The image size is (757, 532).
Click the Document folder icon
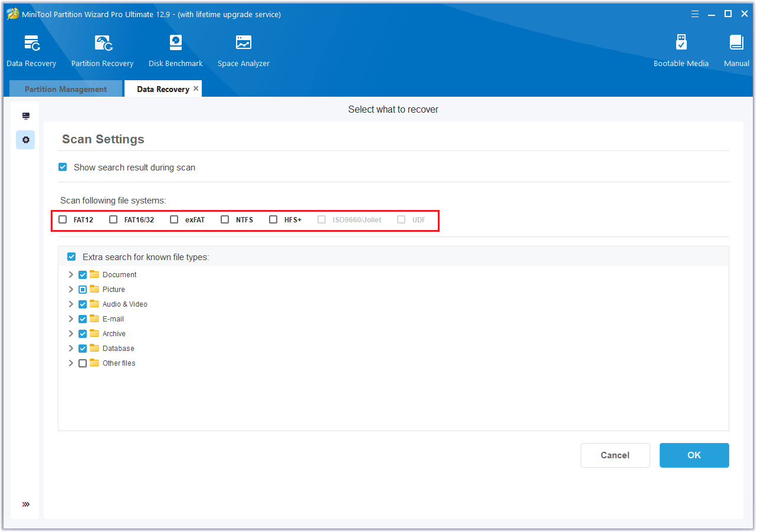94,274
